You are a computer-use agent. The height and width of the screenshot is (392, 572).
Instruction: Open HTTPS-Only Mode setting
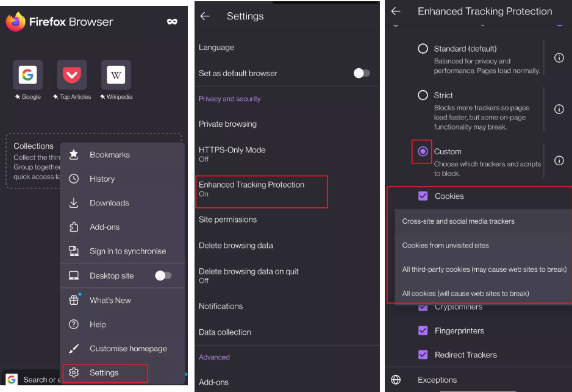287,154
